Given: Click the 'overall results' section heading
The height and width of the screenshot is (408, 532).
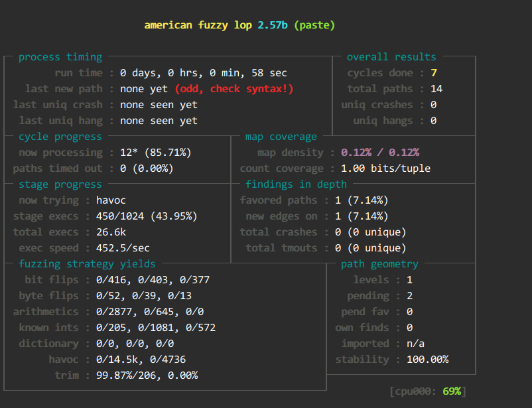Looking at the screenshot, I should point(391,57).
